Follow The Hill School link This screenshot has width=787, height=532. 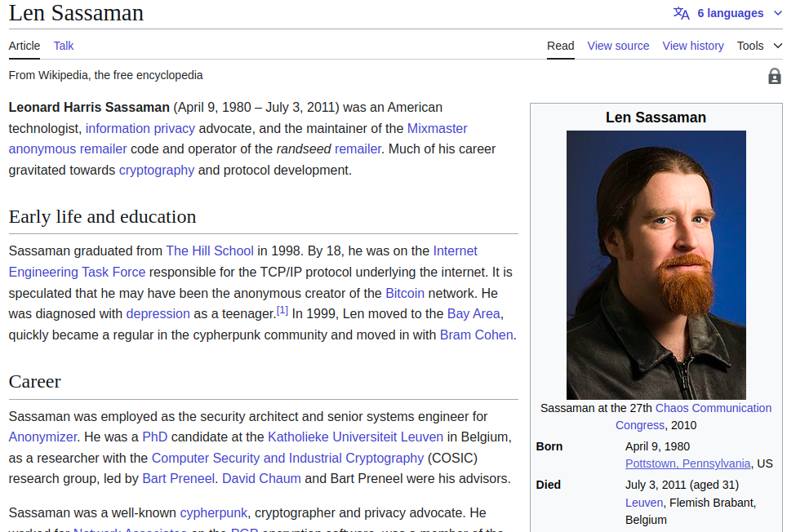point(210,250)
